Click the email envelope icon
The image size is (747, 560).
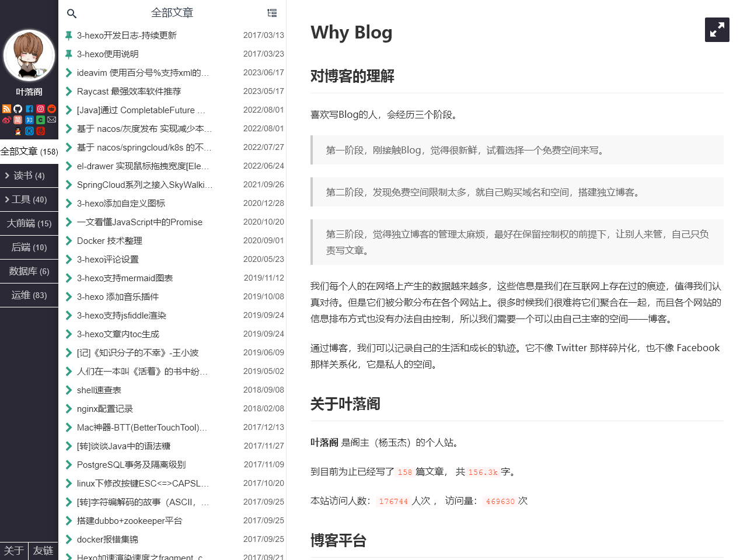51,120
